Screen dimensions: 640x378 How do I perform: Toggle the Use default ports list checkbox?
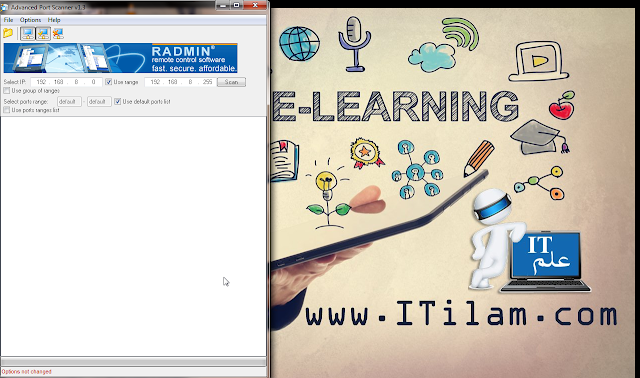click(118, 102)
